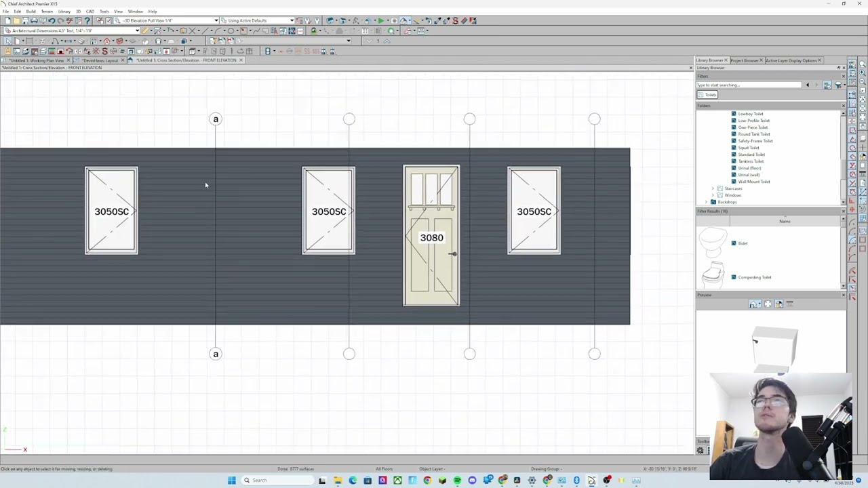Open Chrome from the taskbar
The width and height of the screenshot is (868, 488).
(427, 480)
